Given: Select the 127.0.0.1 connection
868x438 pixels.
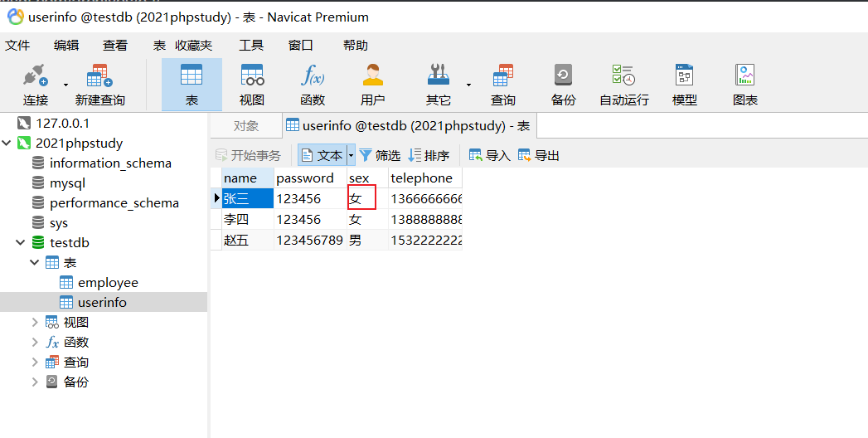Looking at the screenshot, I should [x=62, y=123].
